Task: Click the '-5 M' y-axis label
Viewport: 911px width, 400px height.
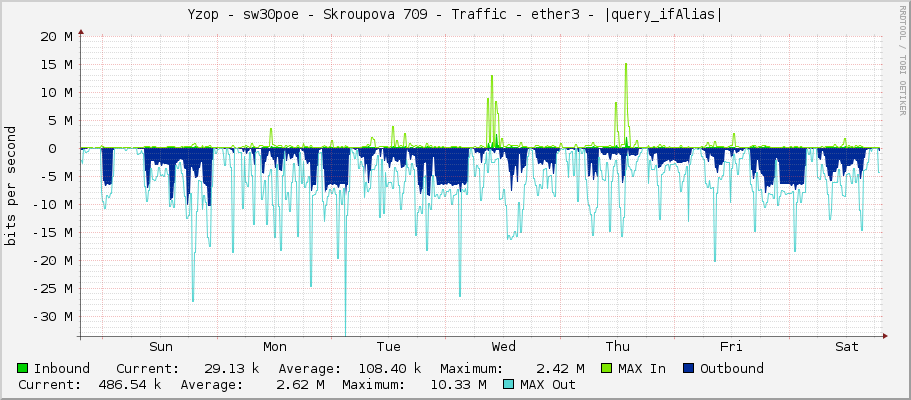Action: 56,177
